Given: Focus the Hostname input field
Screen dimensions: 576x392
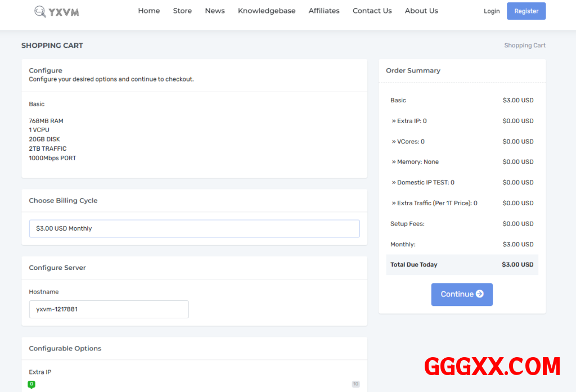Looking at the screenshot, I should coord(109,309).
